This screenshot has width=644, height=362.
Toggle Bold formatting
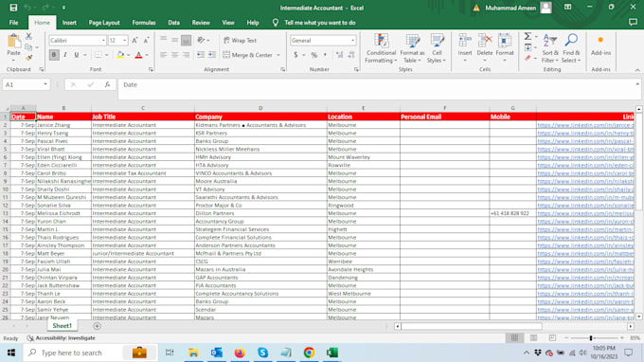[54, 55]
